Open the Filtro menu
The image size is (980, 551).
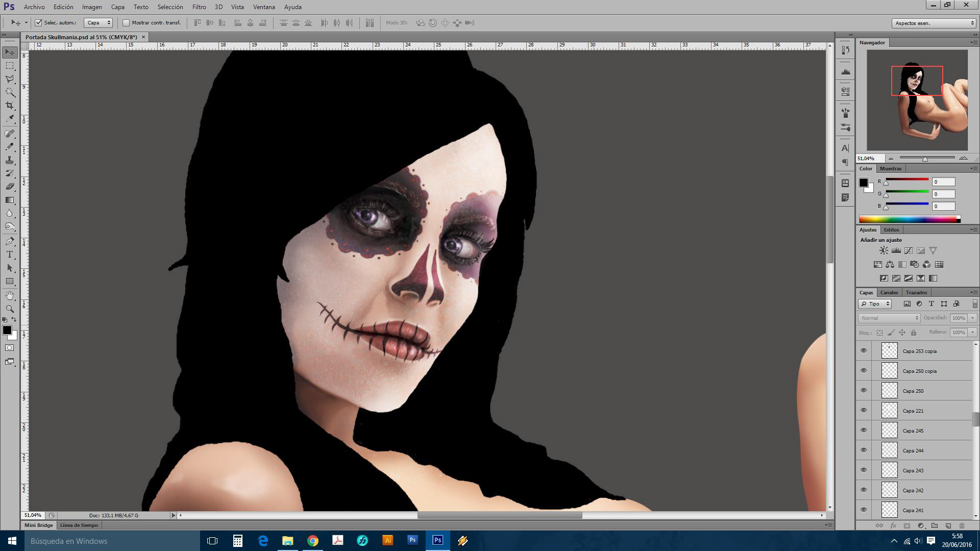click(199, 7)
